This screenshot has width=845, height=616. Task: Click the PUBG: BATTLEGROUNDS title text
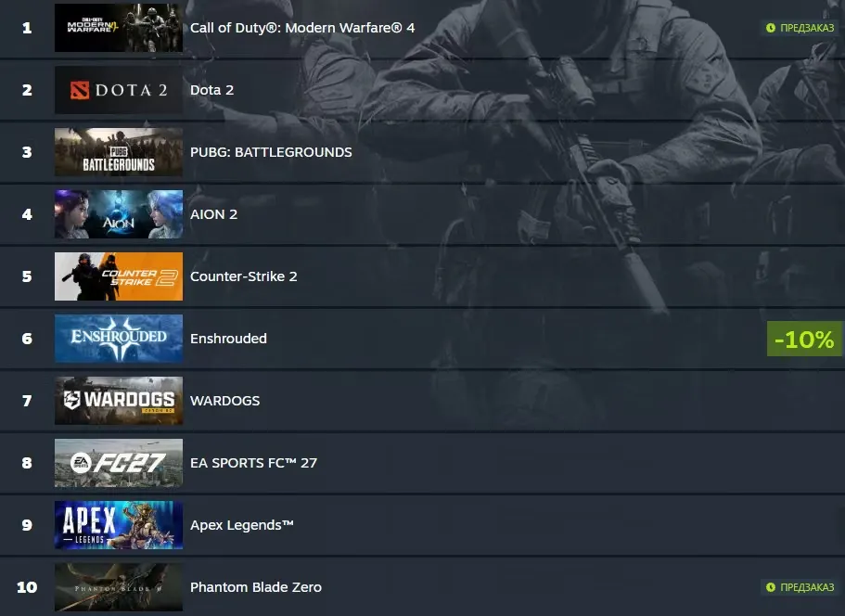pyautogui.click(x=271, y=152)
